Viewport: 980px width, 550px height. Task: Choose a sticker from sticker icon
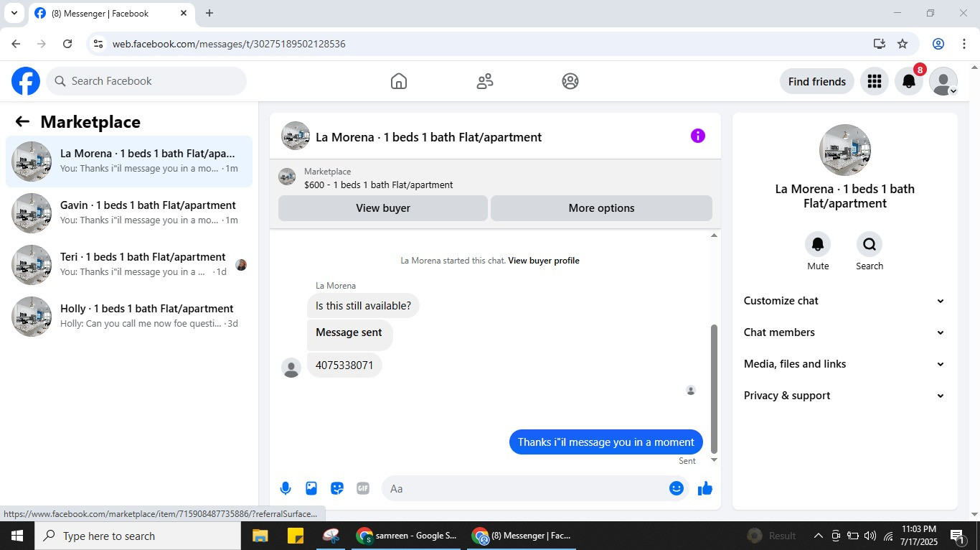(337, 488)
